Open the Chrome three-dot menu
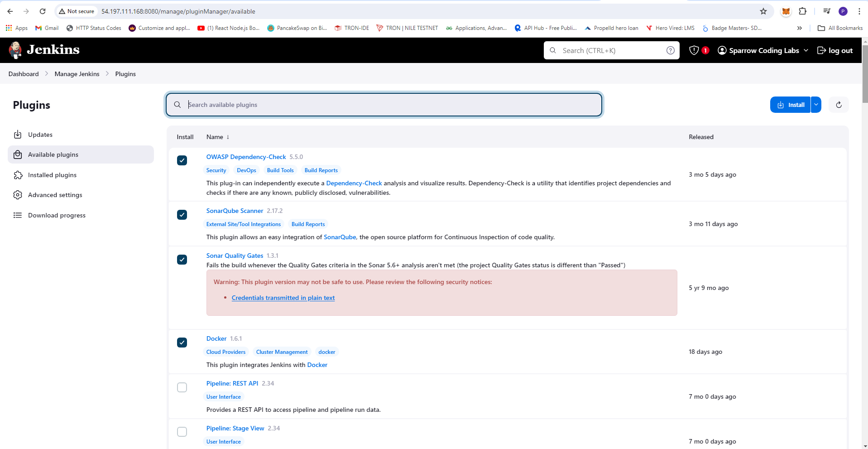The image size is (868, 449). (x=859, y=11)
